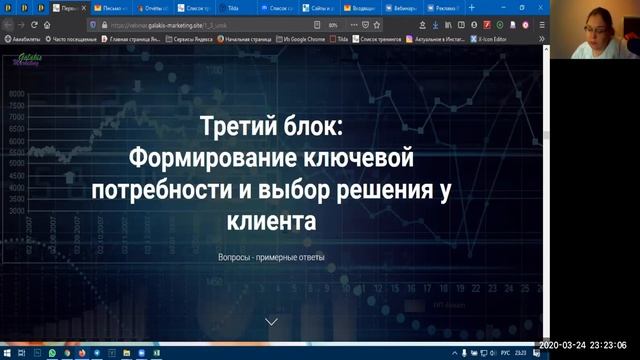Switch to the 'Отчеты' tab
The width and height of the screenshot is (640, 360).
tap(153, 8)
